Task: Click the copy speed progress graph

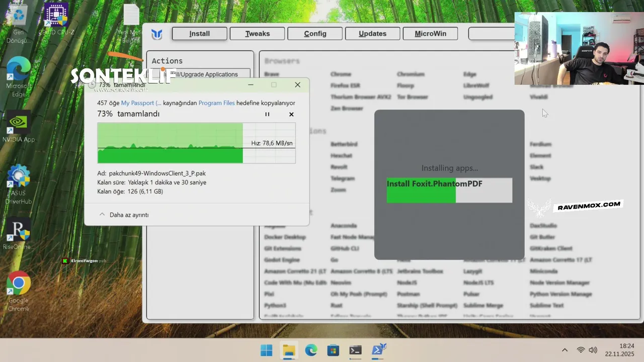Action: [196, 143]
